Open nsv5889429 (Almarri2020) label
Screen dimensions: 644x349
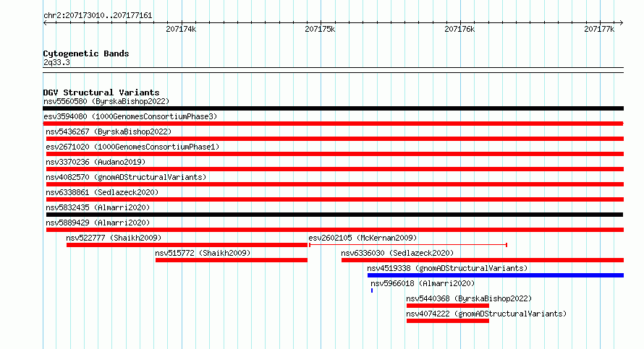pos(98,223)
